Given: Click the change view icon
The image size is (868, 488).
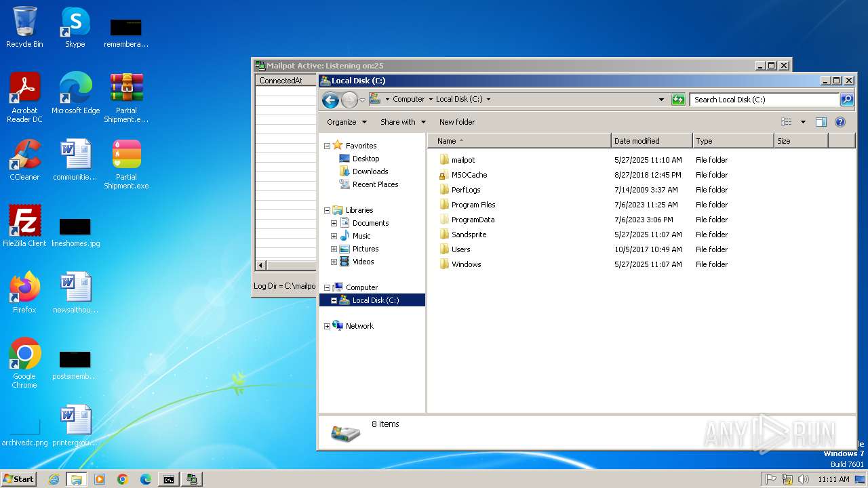Looking at the screenshot, I should click(x=787, y=122).
